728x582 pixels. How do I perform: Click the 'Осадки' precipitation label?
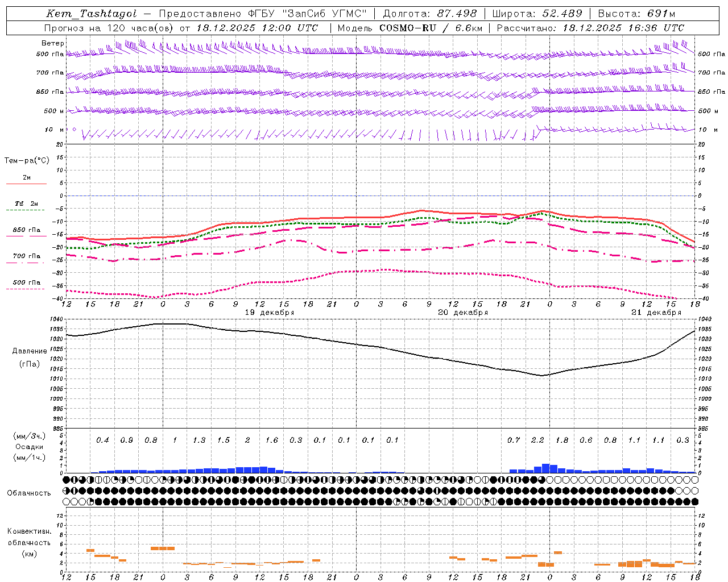(30, 447)
